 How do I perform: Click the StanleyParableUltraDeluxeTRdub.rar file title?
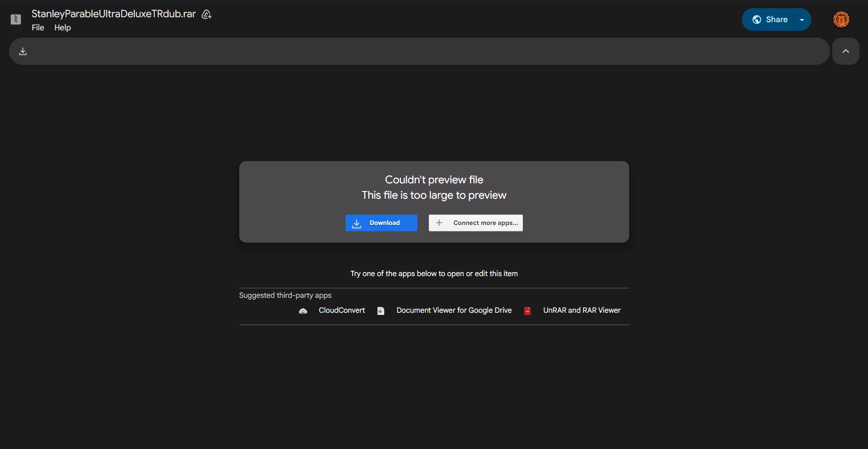point(114,14)
